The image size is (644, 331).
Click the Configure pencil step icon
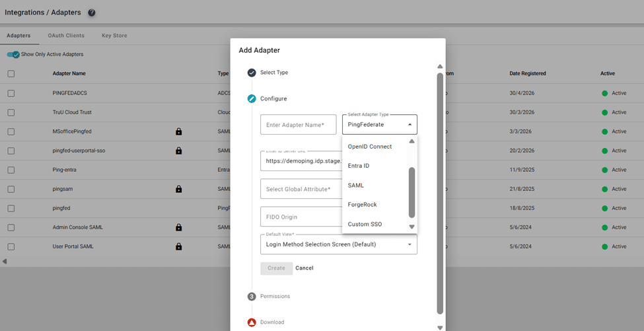(252, 98)
